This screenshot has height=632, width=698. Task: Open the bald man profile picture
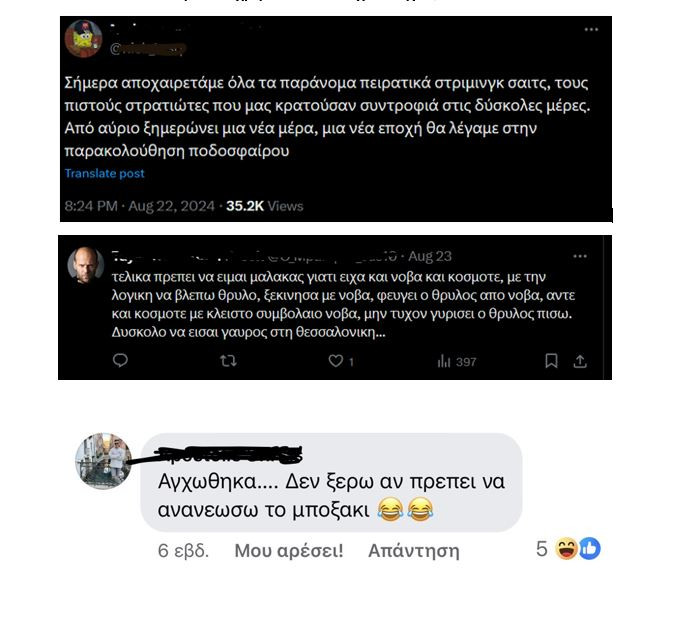pyautogui.click(x=85, y=266)
